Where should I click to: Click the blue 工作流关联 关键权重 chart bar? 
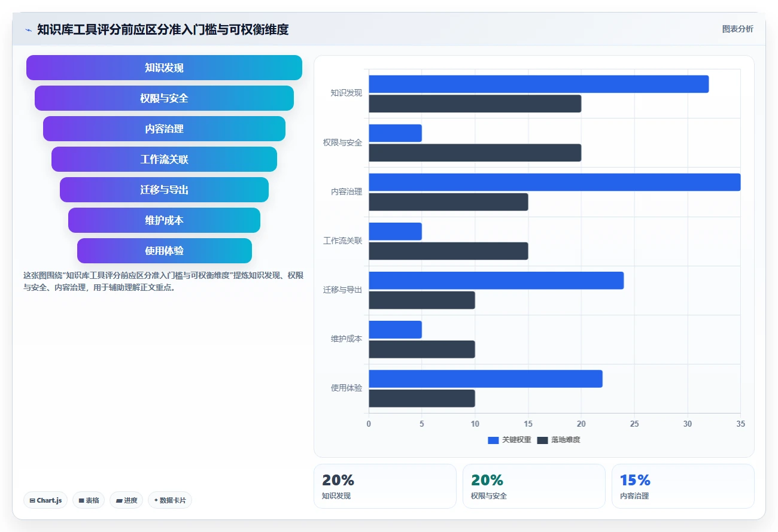pyautogui.click(x=395, y=232)
